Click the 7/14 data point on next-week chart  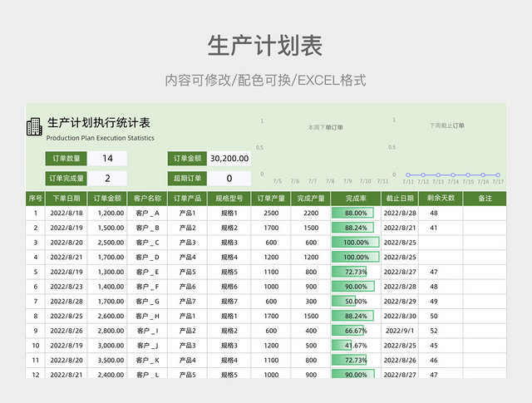pyautogui.click(x=453, y=175)
